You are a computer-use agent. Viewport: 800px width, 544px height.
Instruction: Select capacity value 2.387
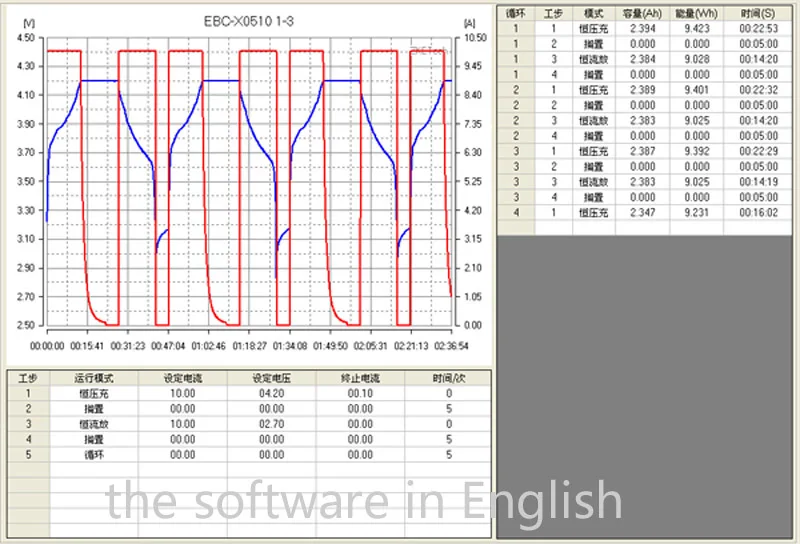(x=643, y=151)
